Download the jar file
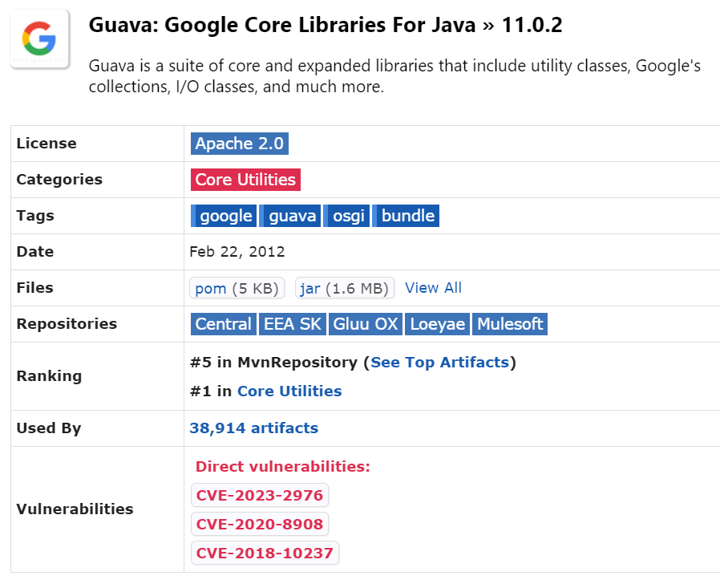 pos(310,288)
